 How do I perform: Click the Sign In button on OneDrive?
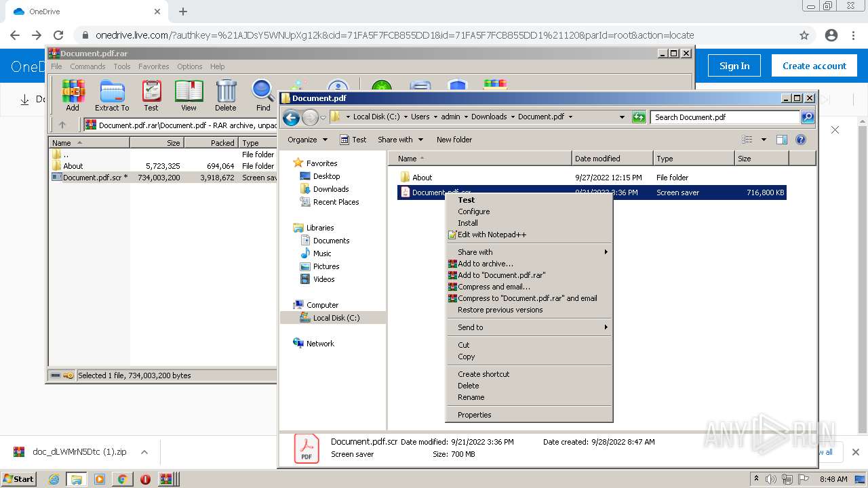(x=734, y=66)
